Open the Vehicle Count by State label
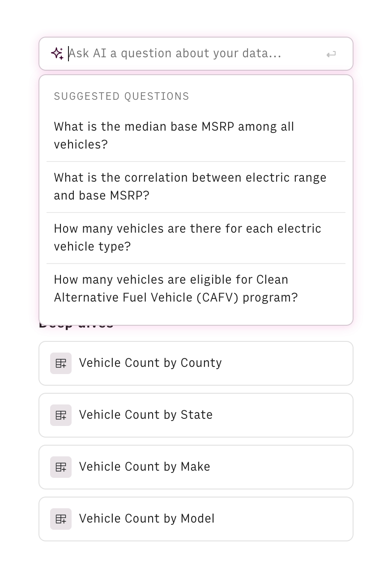 point(146,415)
